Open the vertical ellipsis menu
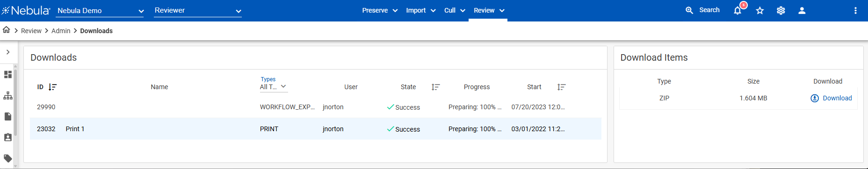Image resolution: width=868 pixels, height=169 pixels. tap(855, 10)
